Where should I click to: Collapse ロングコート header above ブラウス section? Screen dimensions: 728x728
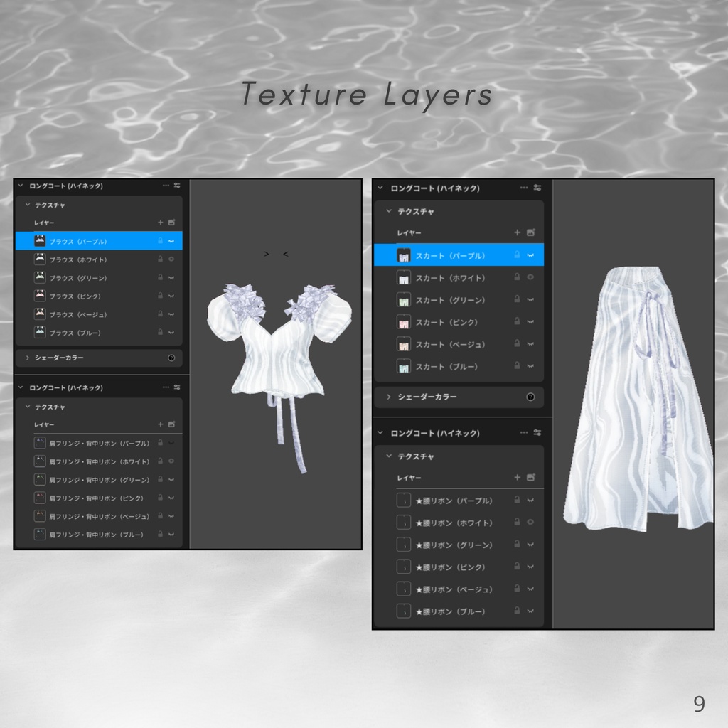click(21, 186)
